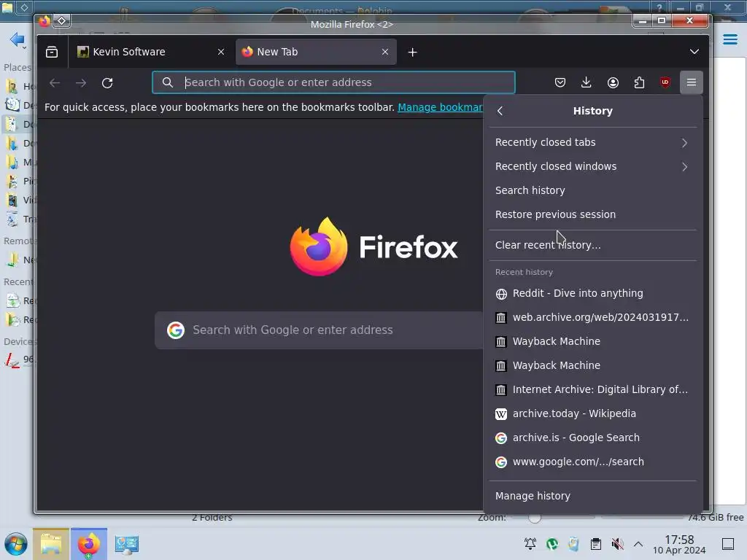Open a new tab with plus button
This screenshot has height=560, width=747.
pyautogui.click(x=413, y=52)
